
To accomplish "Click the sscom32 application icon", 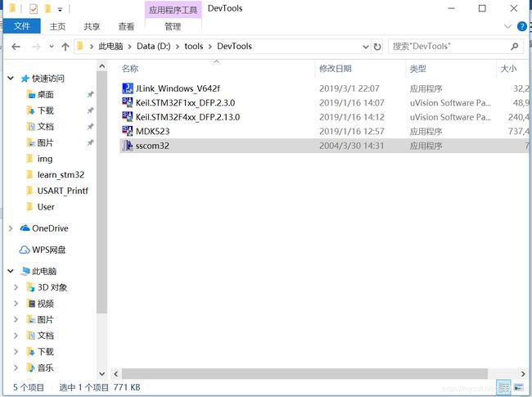I will (128, 146).
